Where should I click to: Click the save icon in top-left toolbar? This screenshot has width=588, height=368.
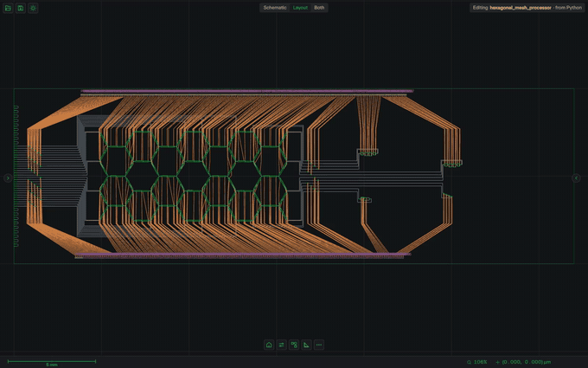[21, 8]
